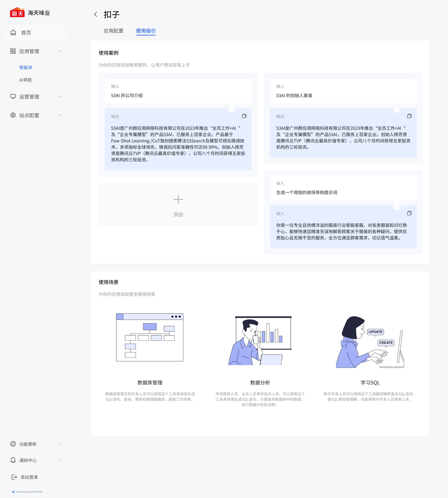
Task: Expand the 站点配置 section chevron
Action: click(x=60, y=115)
